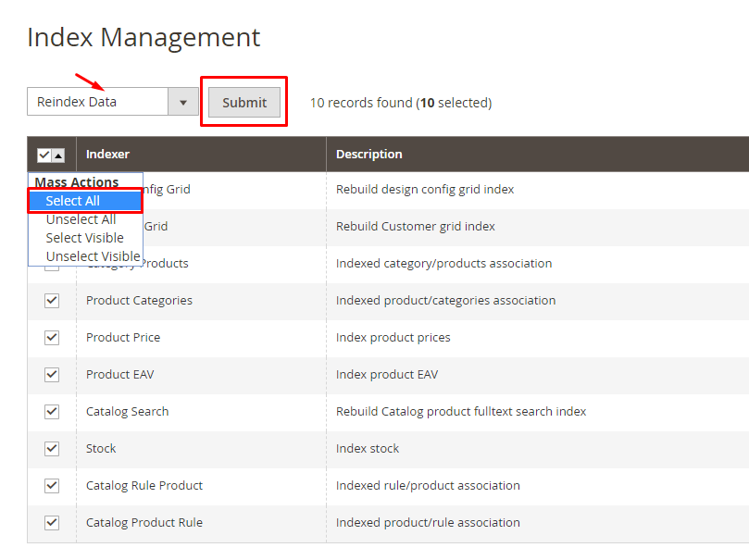
Task: Uncheck the Catalog Rule Product checkbox
Action: [52, 486]
